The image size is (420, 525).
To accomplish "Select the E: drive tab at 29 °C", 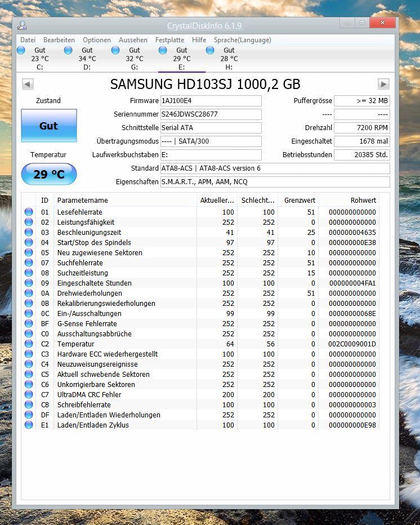I will [182, 58].
